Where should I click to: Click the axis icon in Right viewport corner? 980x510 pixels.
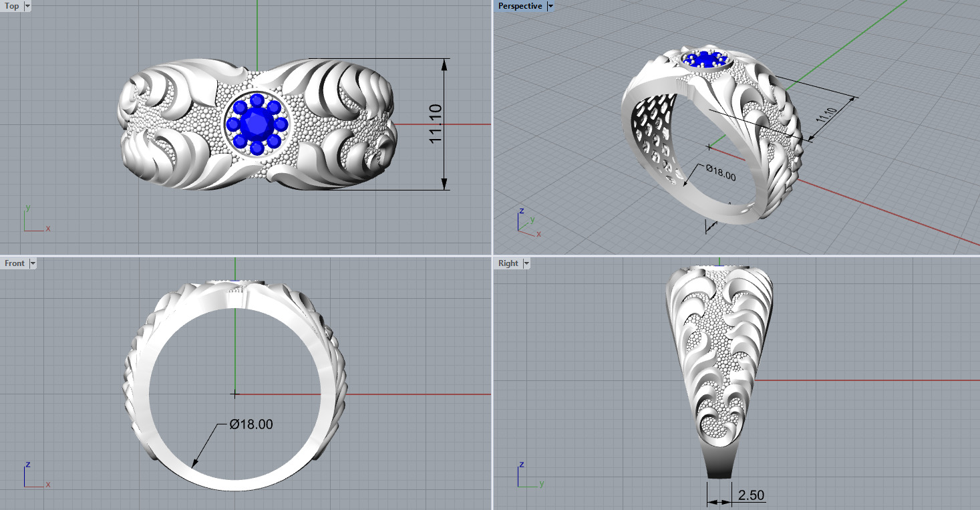click(530, 474)
